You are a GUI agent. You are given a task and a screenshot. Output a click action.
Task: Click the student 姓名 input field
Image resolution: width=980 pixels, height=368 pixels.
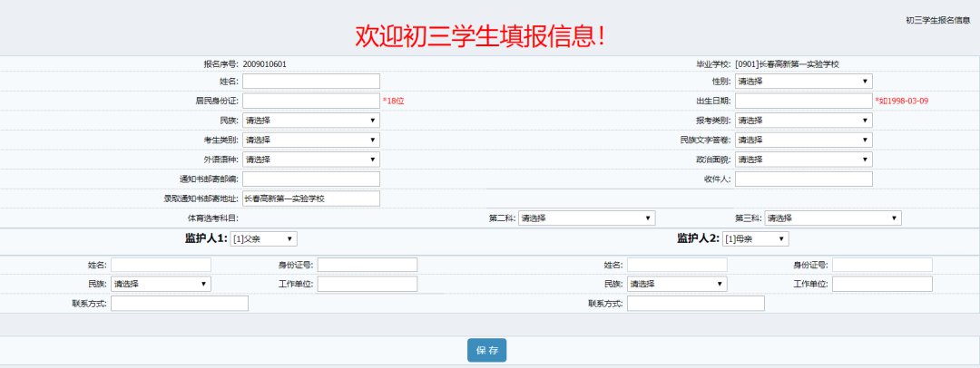coord(310,82)
